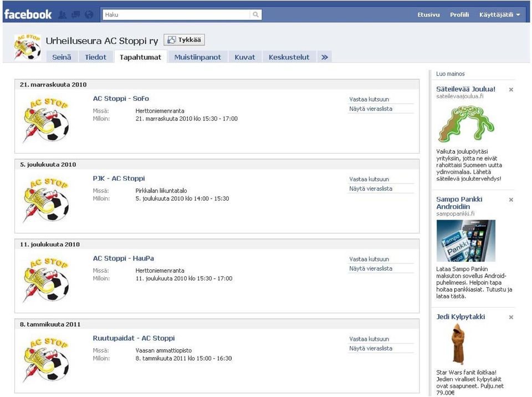This screenshot has height=397, width=532.
Task: Close the Sampo Pankki Androidiin ad
Action: pyautogui.click(x=511, y=200)
